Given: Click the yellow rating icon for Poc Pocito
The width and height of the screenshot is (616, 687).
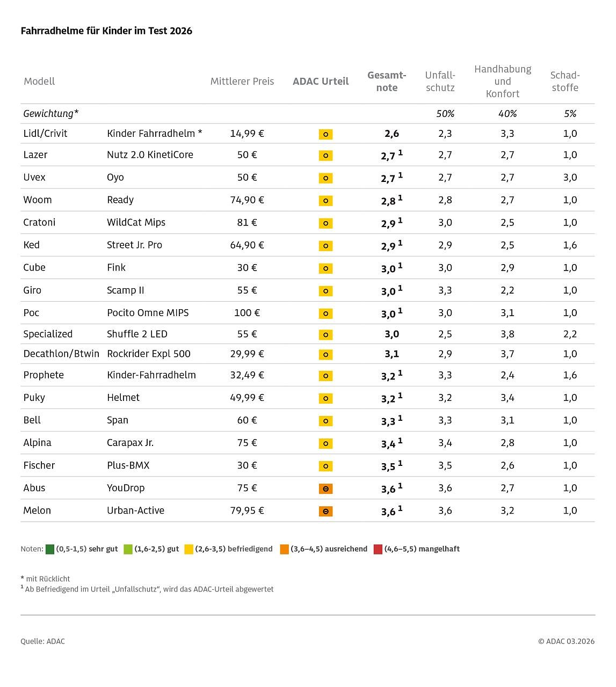Looking at the screenshot, I should (325, 313).
